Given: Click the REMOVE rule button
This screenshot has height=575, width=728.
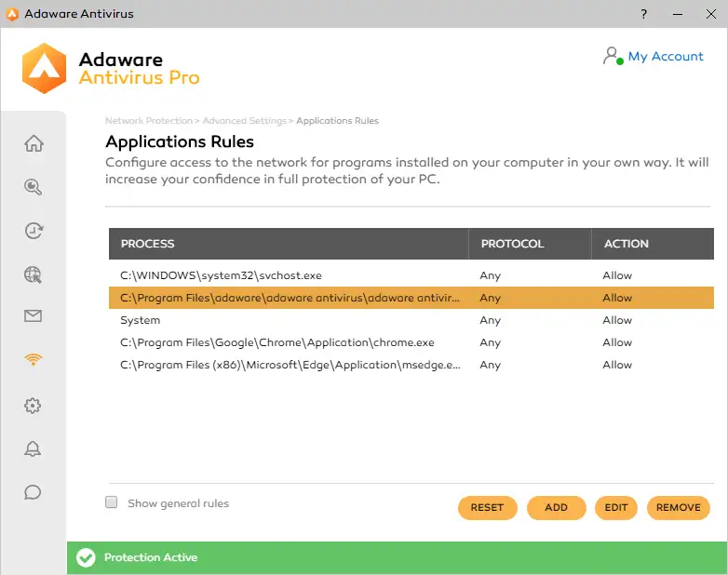Looking at the screenshot, I should pyautogui.click(x=678, y=507).
